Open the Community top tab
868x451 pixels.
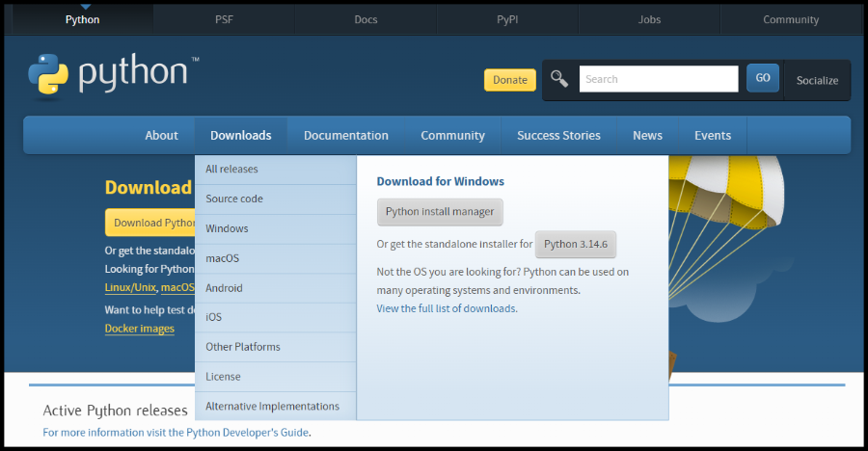click(791, 19)
